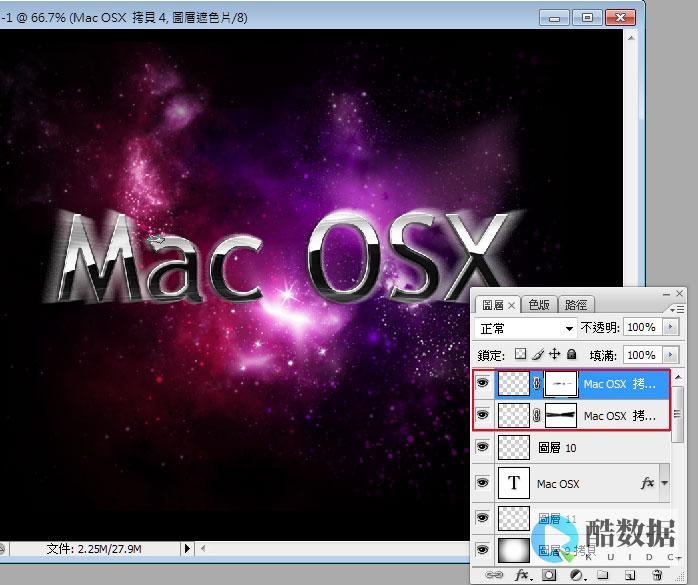Toggle visibility of 圖層 11
Viewport: 698px width, 585px height.
483,518
